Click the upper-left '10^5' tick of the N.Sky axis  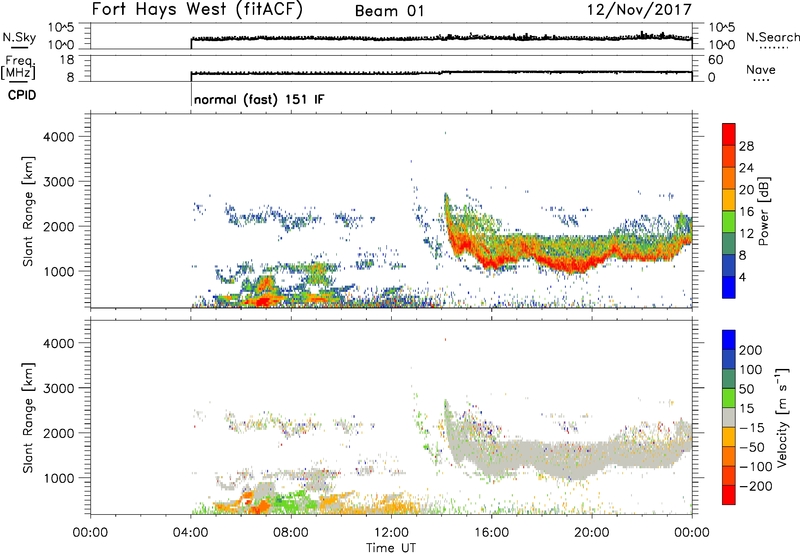(x=61, y=27)
